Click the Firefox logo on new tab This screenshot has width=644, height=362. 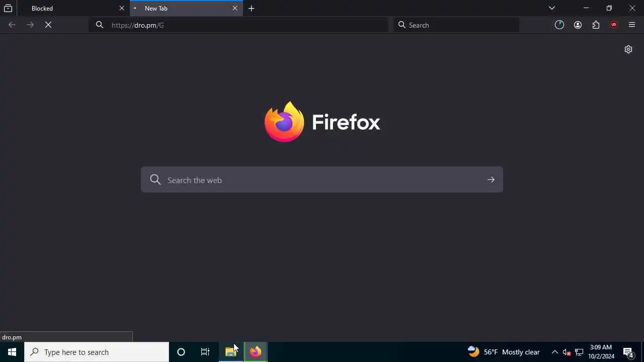[322, 122]
